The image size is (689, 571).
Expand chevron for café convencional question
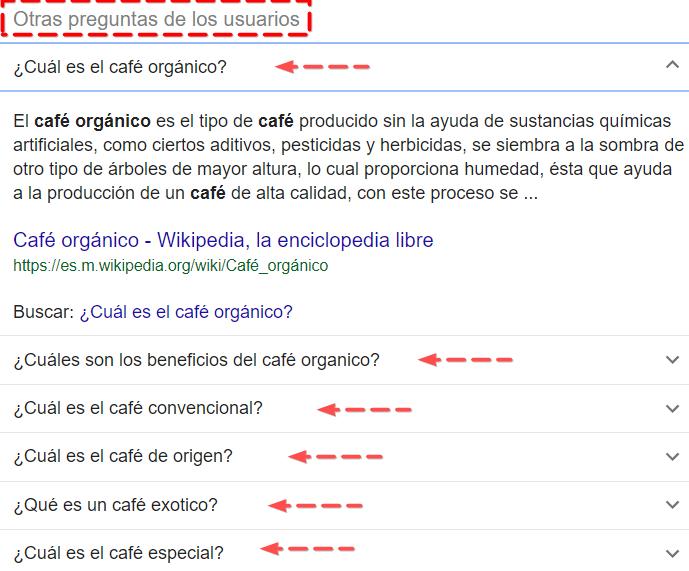point(671,408)
